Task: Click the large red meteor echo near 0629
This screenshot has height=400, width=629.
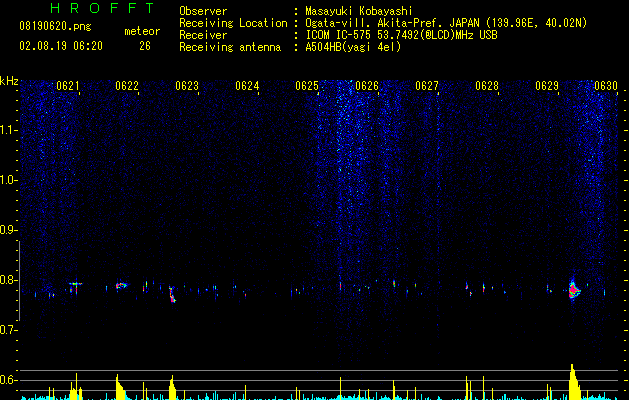Action: click(x=574, y=289)
